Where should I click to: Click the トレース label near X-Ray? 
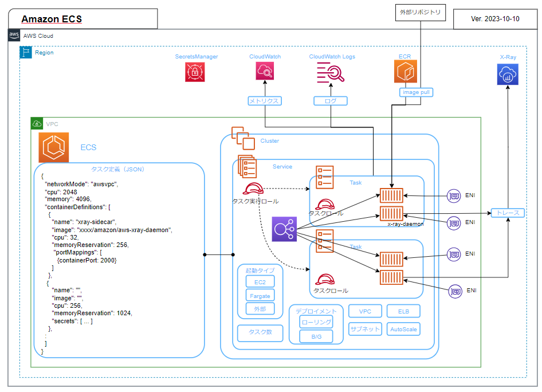coord(507,213)
